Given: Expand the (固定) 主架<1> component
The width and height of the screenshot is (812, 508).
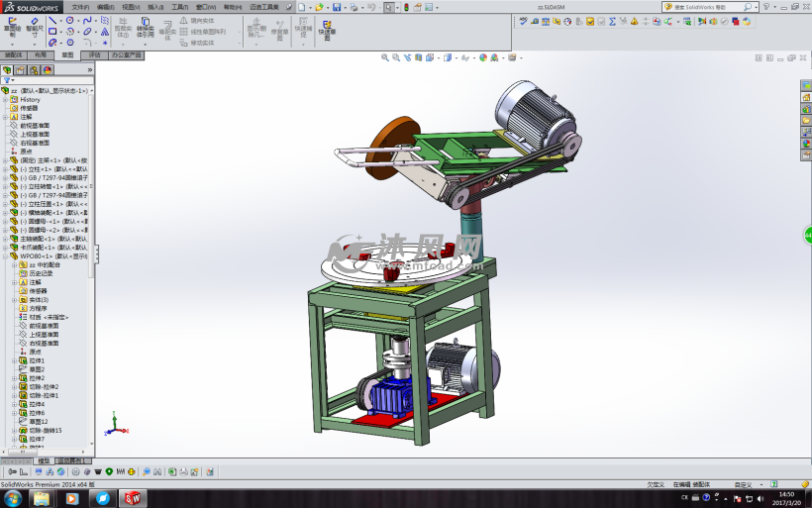Looking at the screenshot, I should pos(5,160).
